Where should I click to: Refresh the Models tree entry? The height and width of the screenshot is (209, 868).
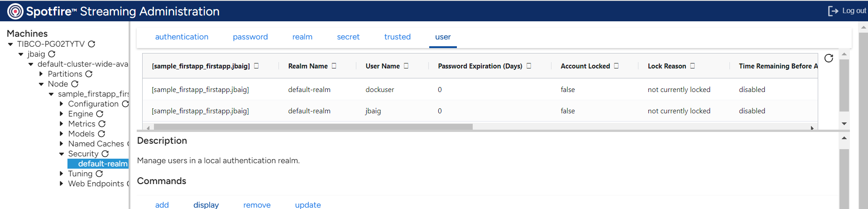coord(101,134)
